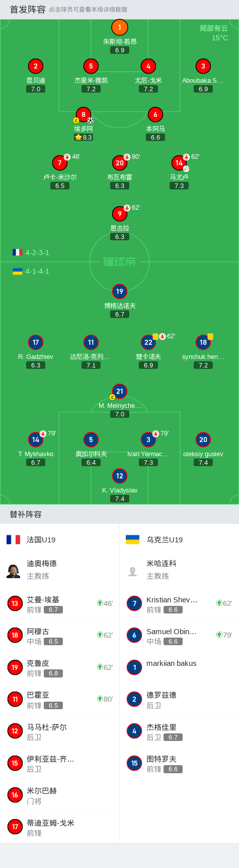
Task: Tap player 14 马尤卢 circle
Action: [x=179, y=163]
